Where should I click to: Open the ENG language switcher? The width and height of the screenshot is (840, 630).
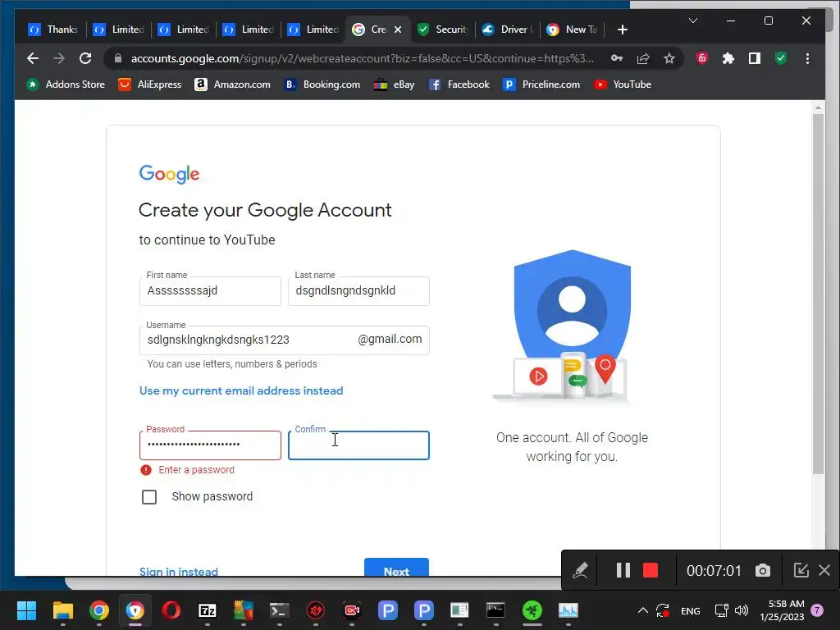tap(690, 610)
